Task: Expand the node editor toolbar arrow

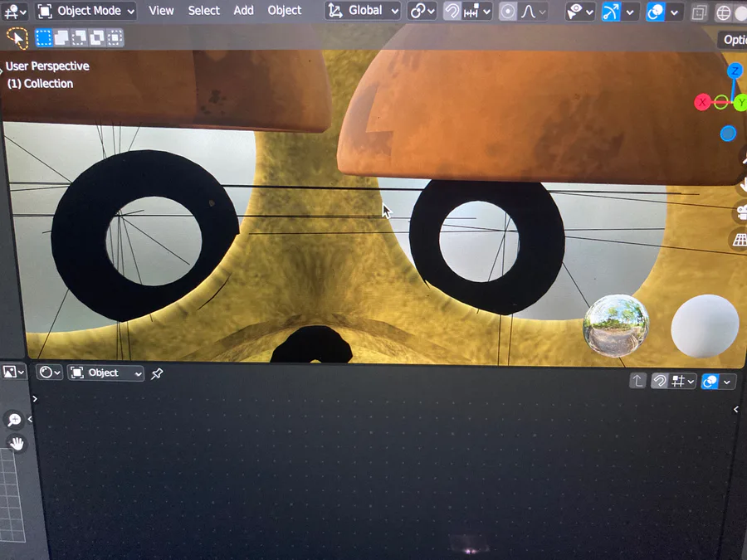Action: click(x=35, y=398)
